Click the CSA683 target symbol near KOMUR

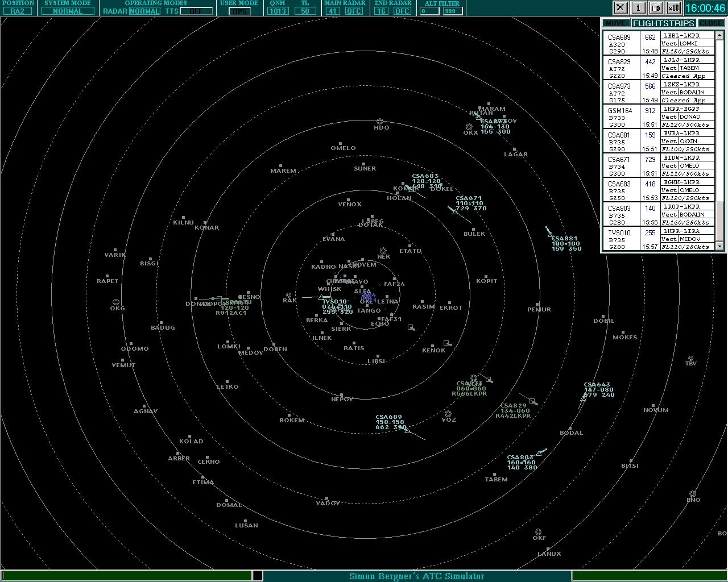click(411, 189)
